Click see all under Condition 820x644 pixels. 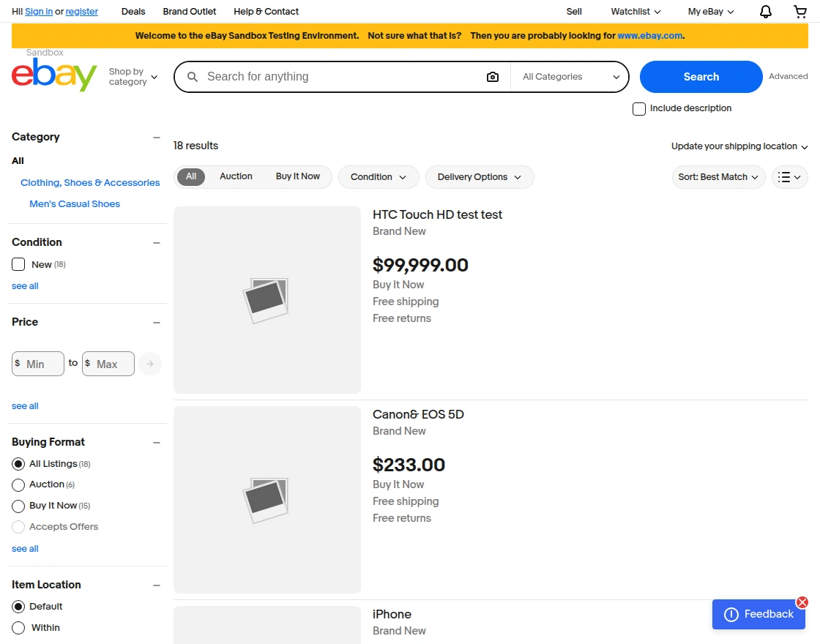(x=25, y=286)
